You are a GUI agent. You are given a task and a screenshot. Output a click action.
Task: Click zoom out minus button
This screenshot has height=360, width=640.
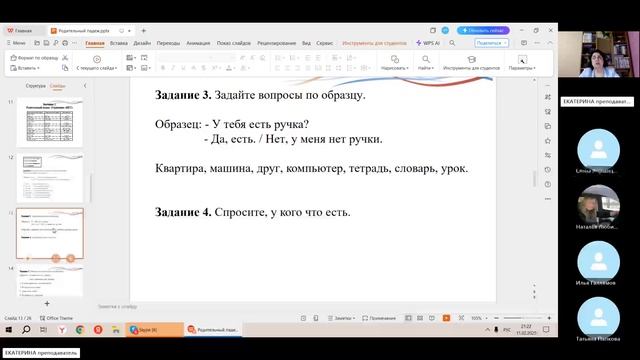pyautogui.click(x=496, y=318)
